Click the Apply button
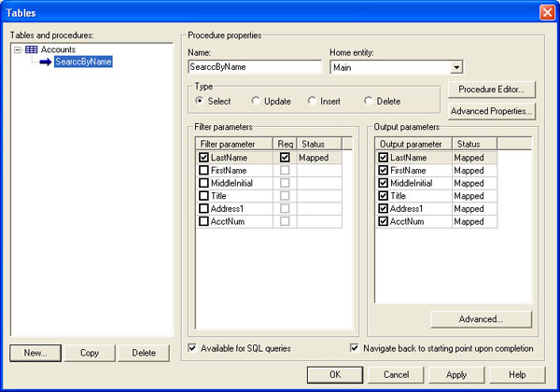 coord(456,374)
